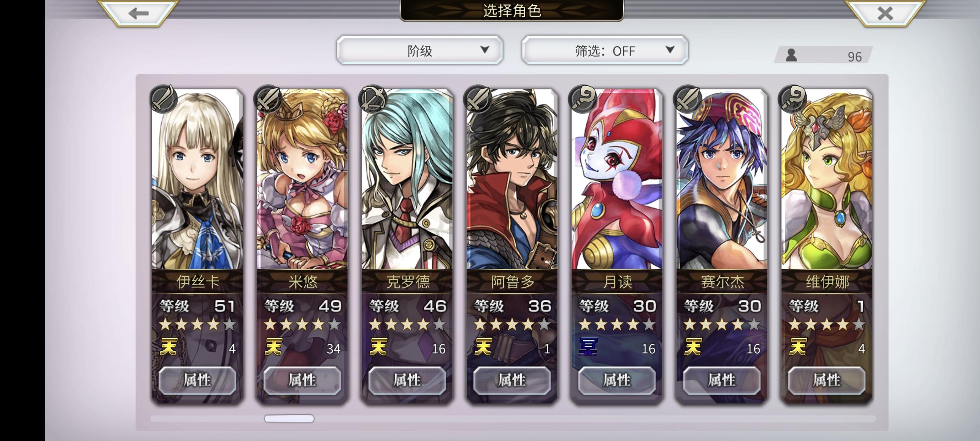Click 维伊娜's staff weapon icon
This screenshot has width=980, height=441.
point(793,99)
